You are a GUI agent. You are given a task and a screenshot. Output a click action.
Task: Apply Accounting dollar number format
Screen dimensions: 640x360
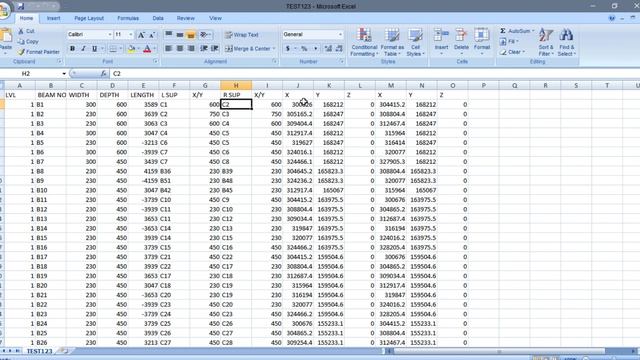pos(288,49)
